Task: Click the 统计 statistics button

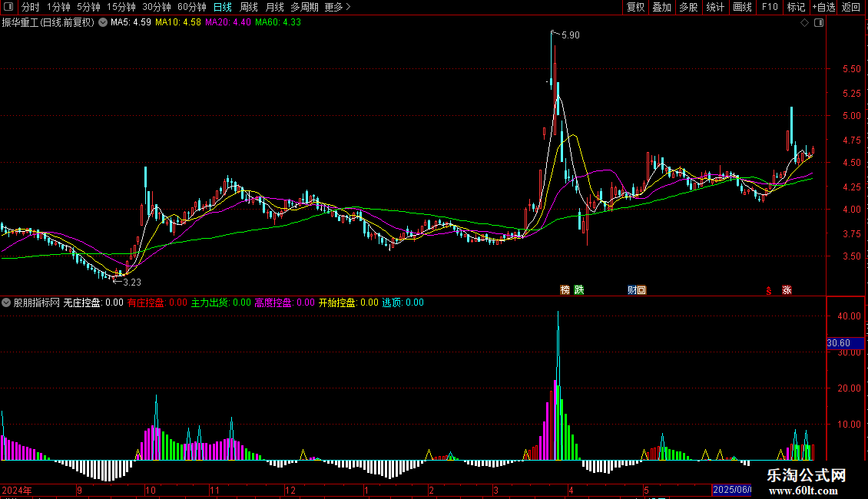Action: (715, 7)
